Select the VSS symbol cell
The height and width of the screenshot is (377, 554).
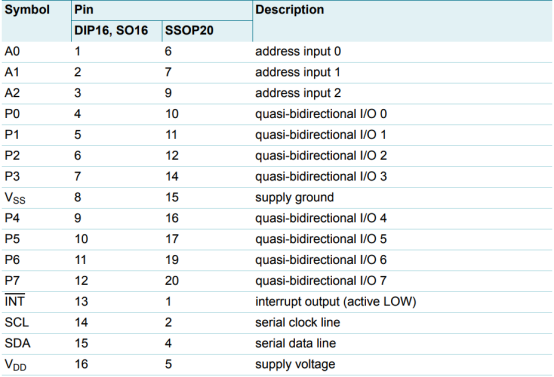coord(15,198)
